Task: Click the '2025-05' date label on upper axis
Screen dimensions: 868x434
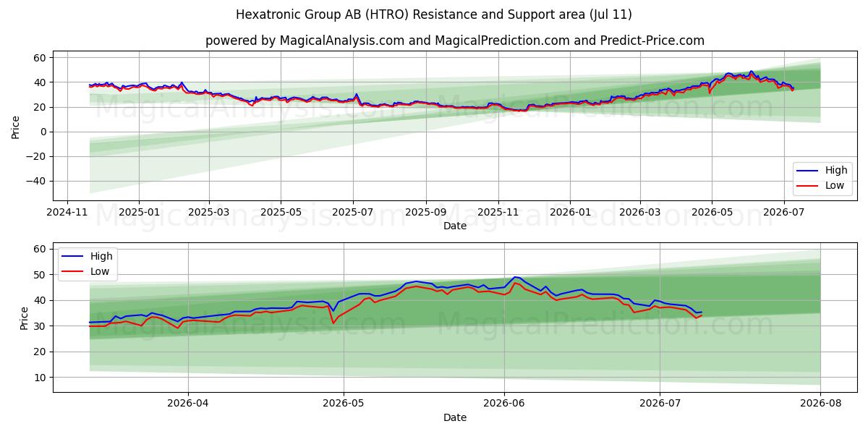Action: 281,213
